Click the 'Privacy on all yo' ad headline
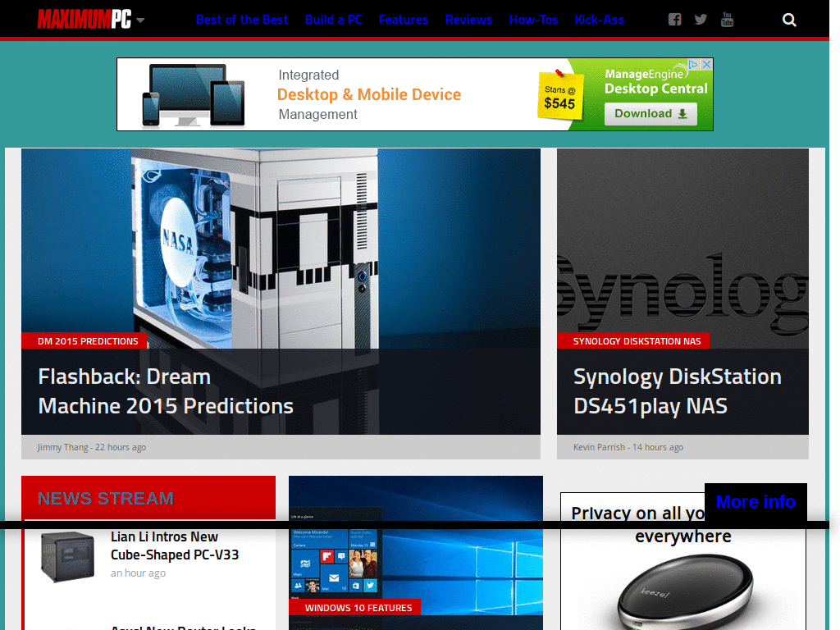The image size is (840, 630). (638, 514)
